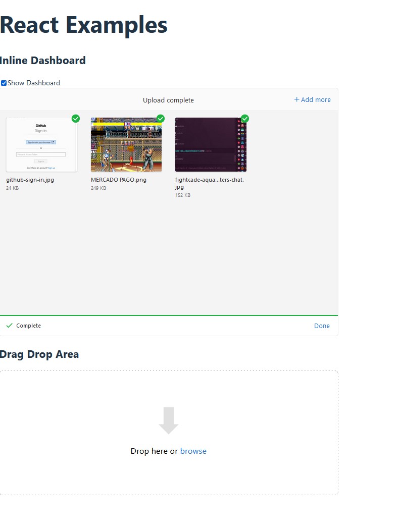399x532 pixels.
Task: Click the Add more button
Action: point(312,100)
